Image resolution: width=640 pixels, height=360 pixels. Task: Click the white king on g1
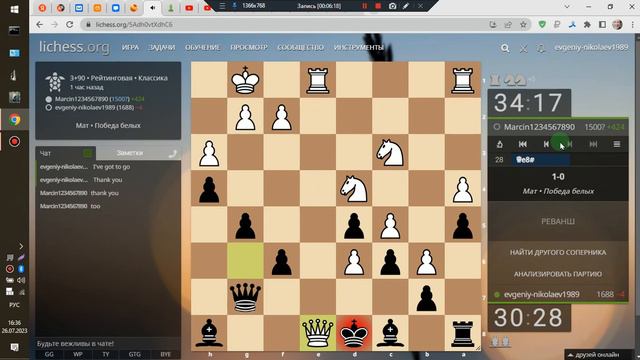click(x=245, y=80)
